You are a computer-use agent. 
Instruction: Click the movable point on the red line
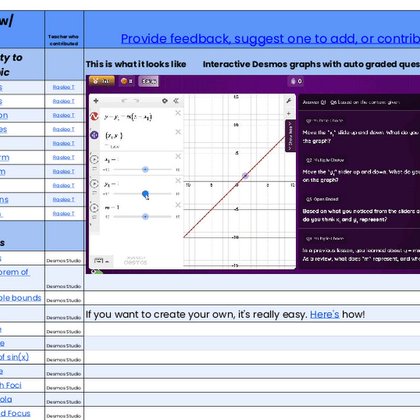point(245,176)
